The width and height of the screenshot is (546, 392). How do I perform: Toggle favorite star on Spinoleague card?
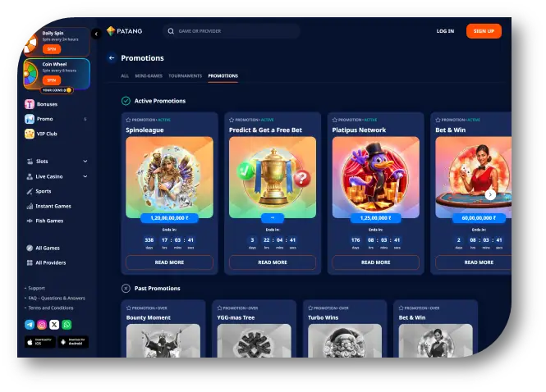(128, 120)
